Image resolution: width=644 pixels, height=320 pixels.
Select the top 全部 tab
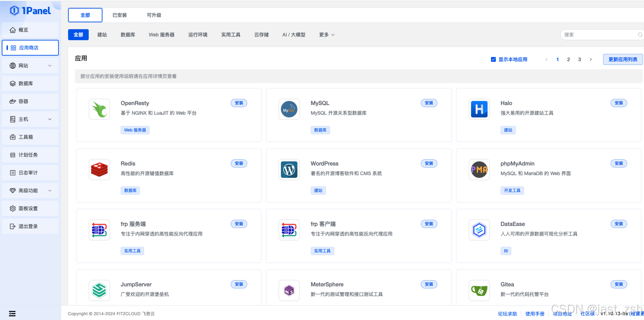[x=85, y=15]
